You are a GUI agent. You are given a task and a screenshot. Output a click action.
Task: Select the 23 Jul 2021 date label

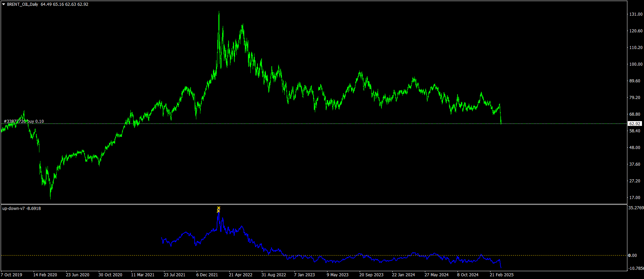[175, 275]
